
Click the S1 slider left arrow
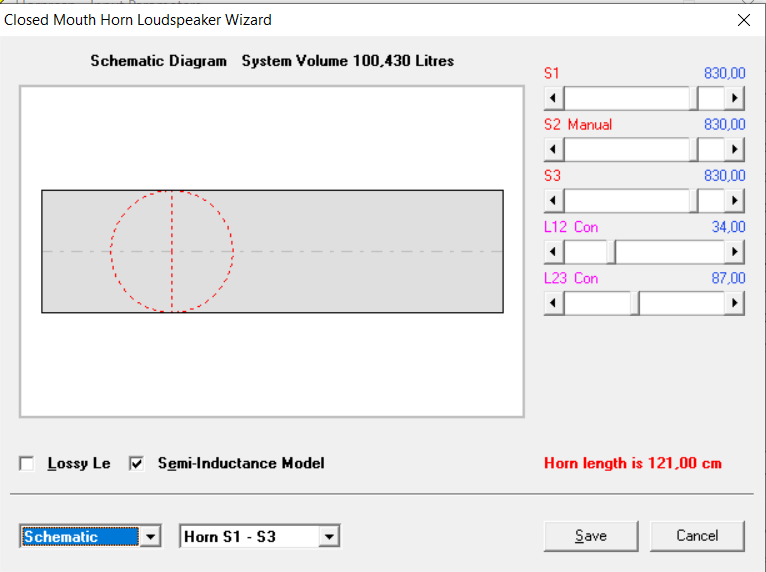click(x=553, y=98)
